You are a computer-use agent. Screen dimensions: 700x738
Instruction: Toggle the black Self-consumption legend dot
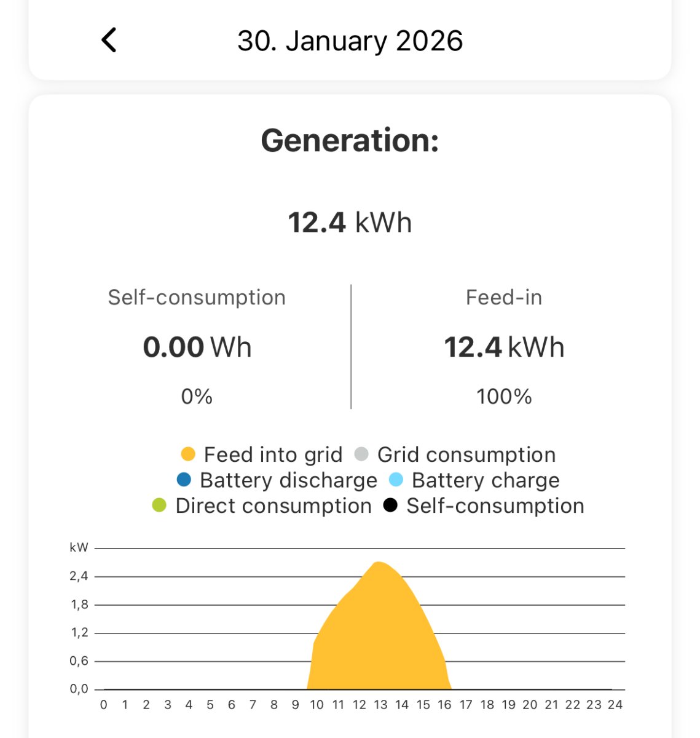coord(390,506)
